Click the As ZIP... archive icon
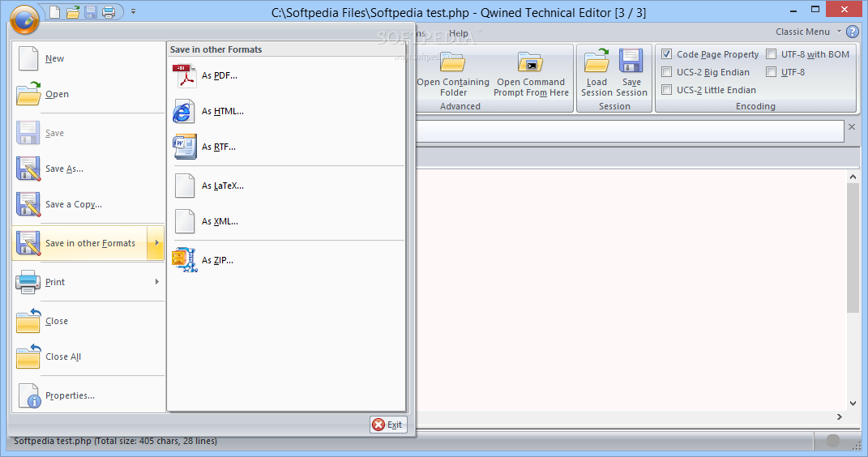The width and height of the screenshot is (868, 457). 184,260
